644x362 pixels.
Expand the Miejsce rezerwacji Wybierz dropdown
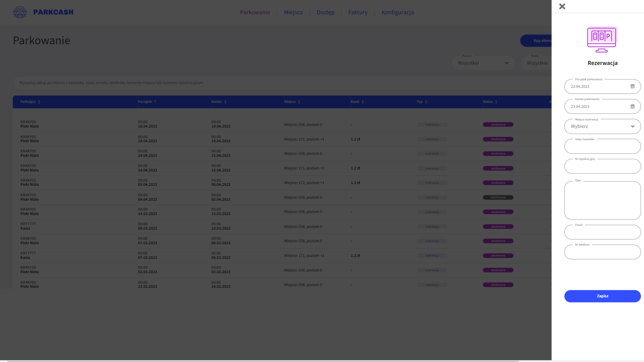(x=602, y=126)
